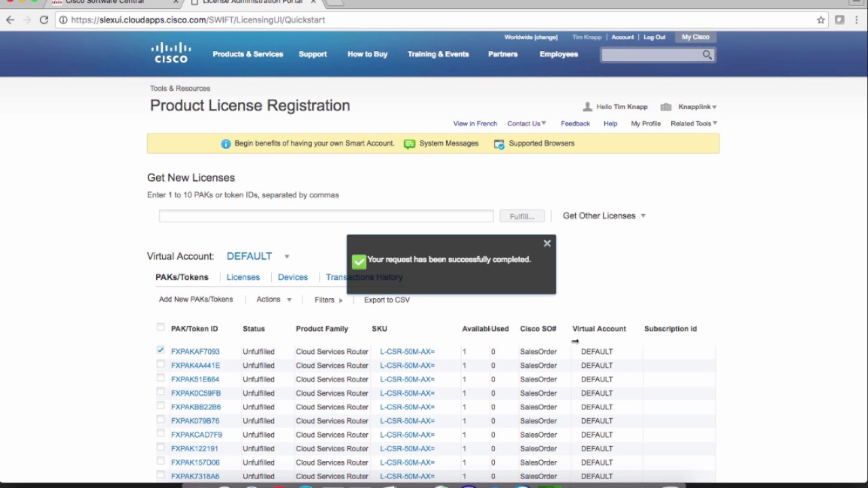Close the success notification popup
The width and height of the screenshot is (868, 488).
click(x=547, y=243)
